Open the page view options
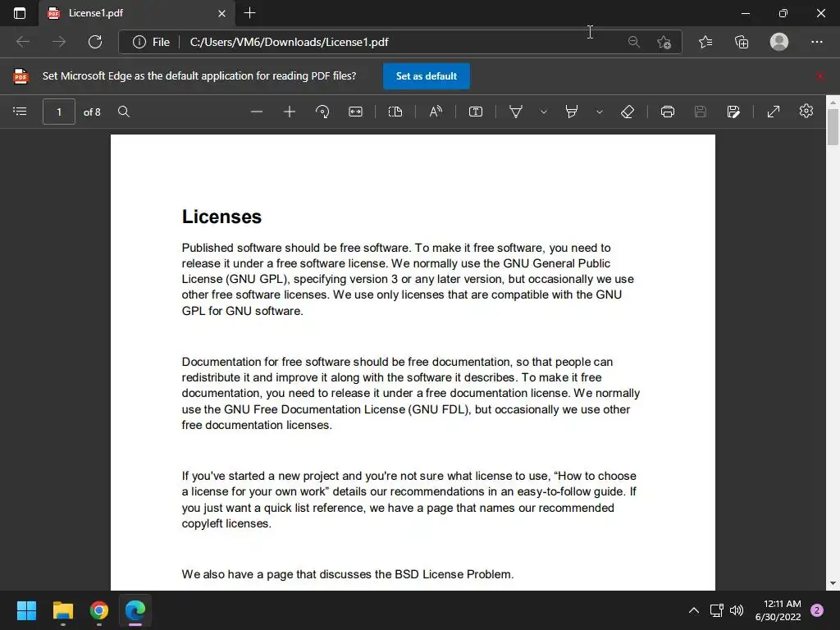840x630 pixels. 395,112
